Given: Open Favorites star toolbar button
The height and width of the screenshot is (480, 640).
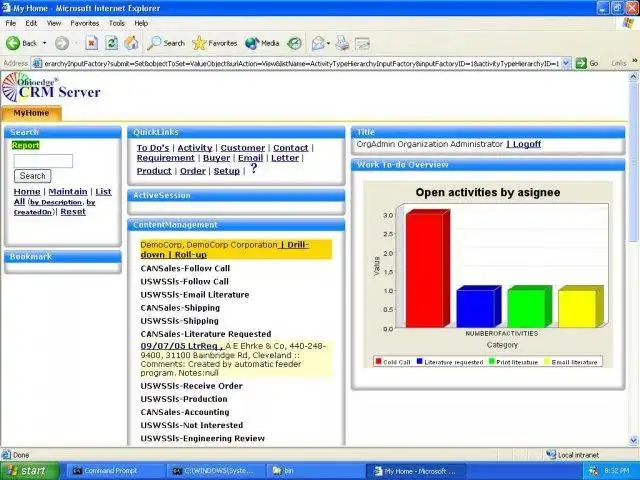Looking at the screenshot, I should (x=214, y=43).
